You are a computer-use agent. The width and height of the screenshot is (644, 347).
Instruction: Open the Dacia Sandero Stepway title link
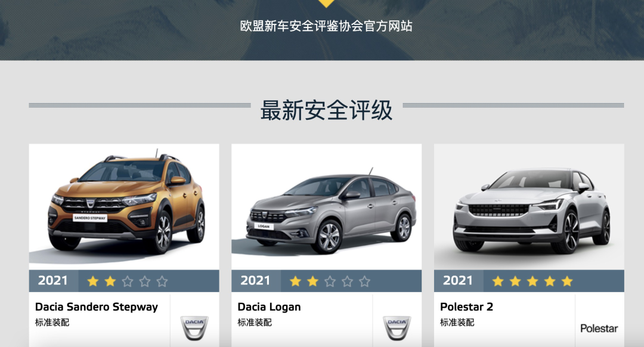point(97,307)
